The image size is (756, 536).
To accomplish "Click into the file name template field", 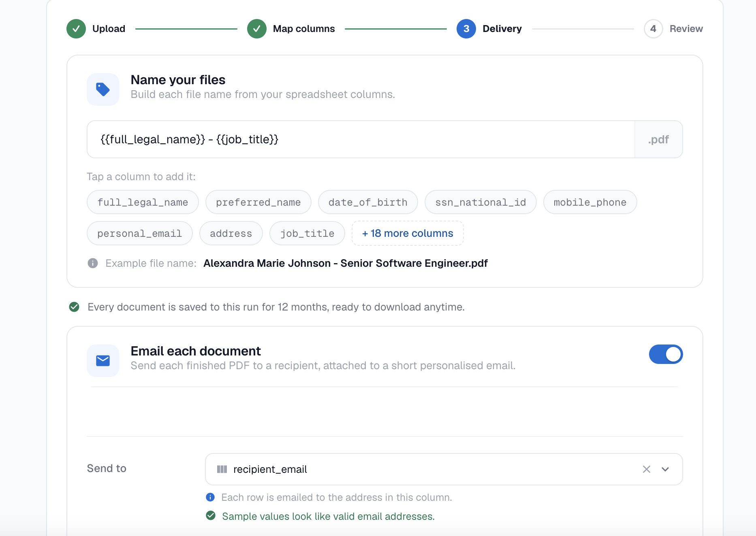I will click(361, 139).
